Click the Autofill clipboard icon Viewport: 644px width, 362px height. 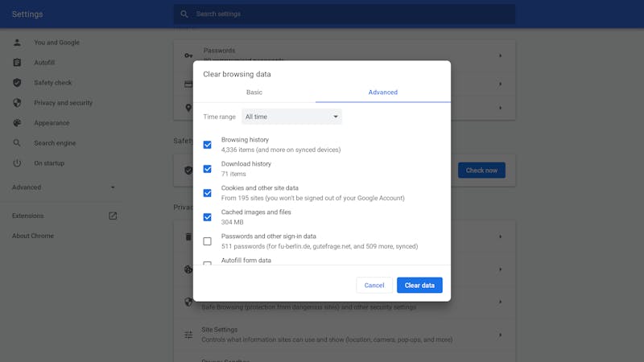[x=17, y=63]
